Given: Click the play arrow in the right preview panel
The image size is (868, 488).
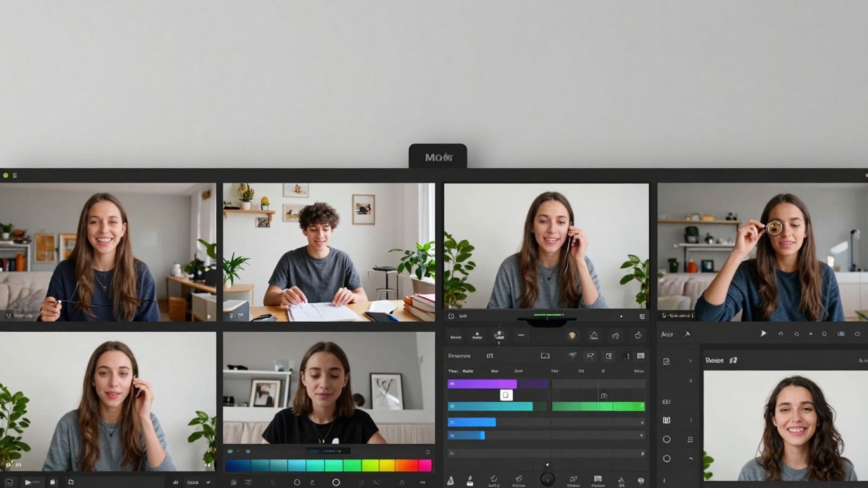Looking at the screenshot, I should coord(764,334).
